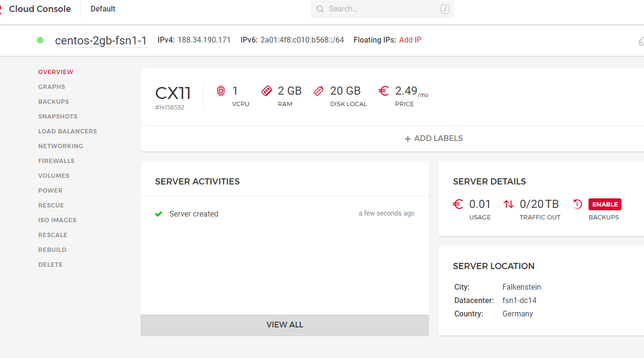
Task: Click the 'a few seconds ago' timestamp
Action: (x=387, y=214)
